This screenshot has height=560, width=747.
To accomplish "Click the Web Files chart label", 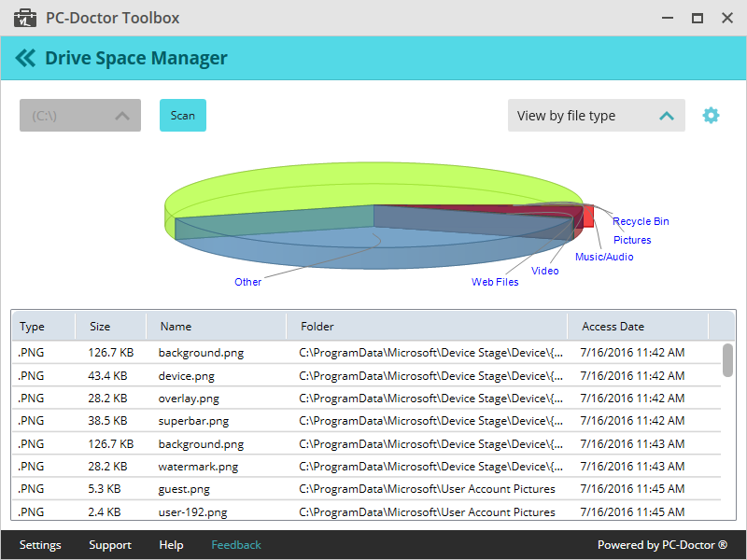I will [495, 281].
